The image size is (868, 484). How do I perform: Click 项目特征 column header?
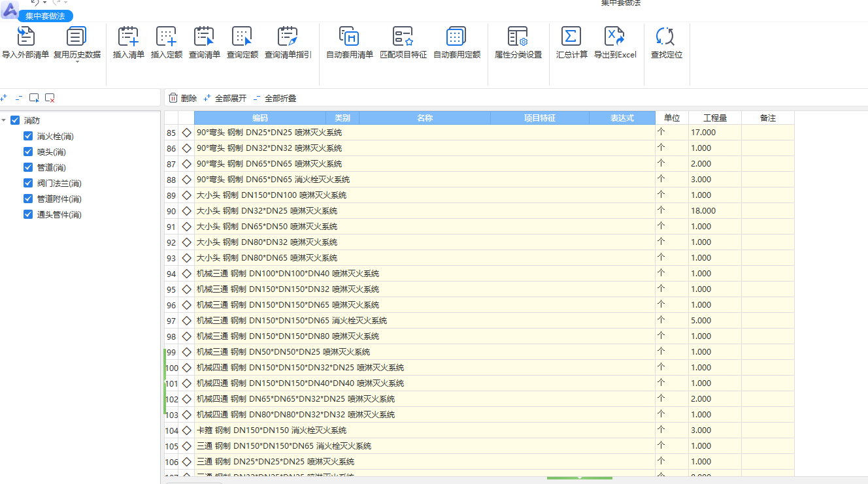click(540, 118)
